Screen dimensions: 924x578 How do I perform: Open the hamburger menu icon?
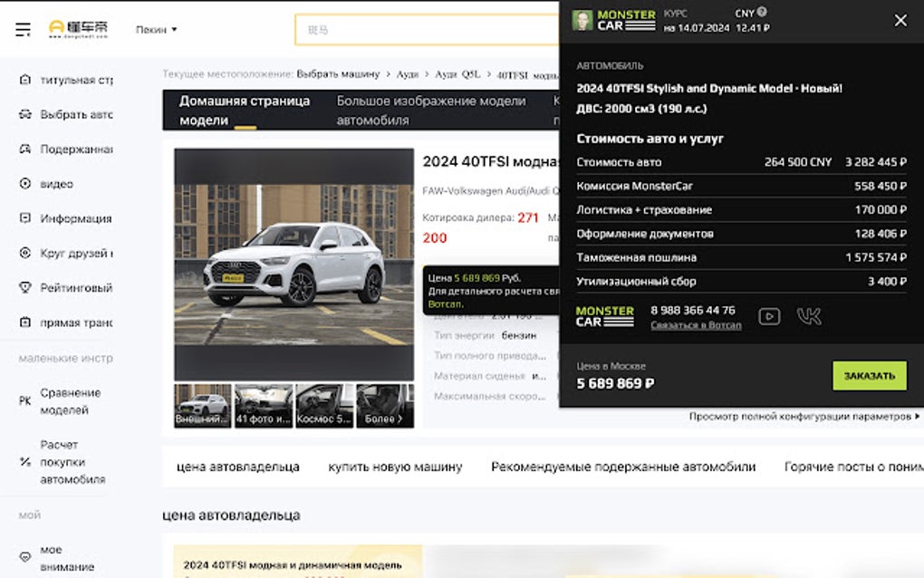pos(23,30)
